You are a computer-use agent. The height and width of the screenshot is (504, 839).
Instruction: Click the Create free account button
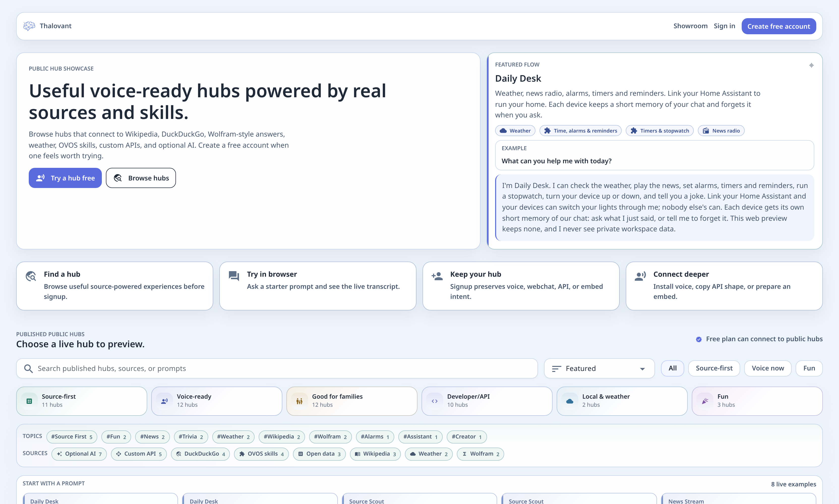778,26
